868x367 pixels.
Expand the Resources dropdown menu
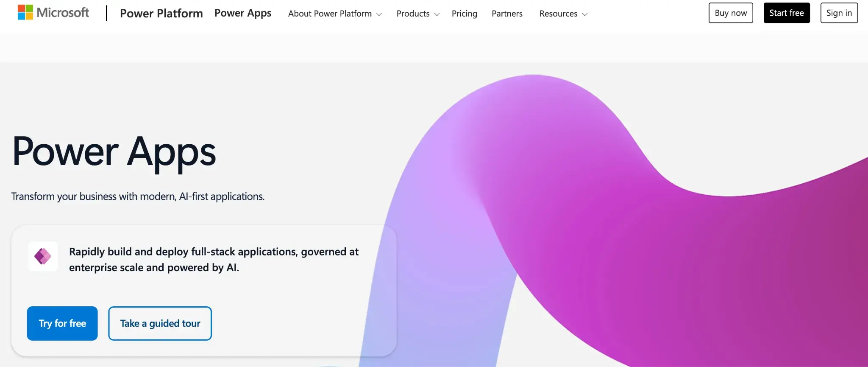pos(563,14)
